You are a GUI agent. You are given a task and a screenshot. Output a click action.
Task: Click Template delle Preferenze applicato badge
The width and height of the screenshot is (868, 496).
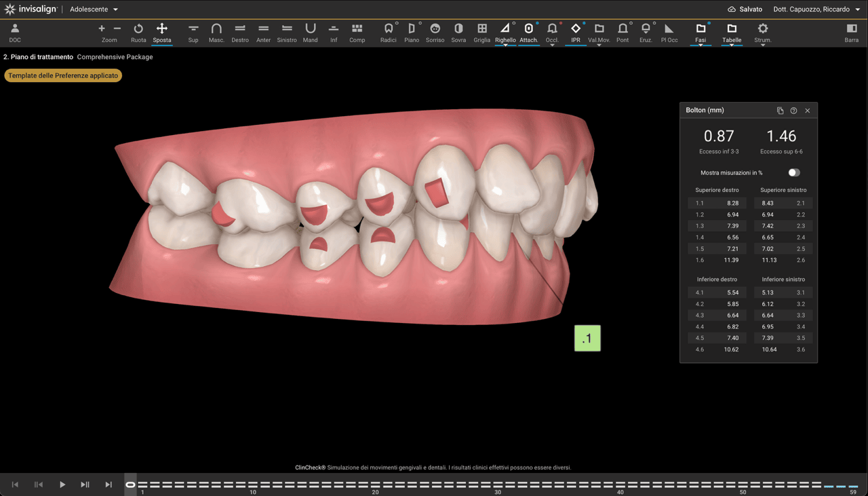[63, 75]
